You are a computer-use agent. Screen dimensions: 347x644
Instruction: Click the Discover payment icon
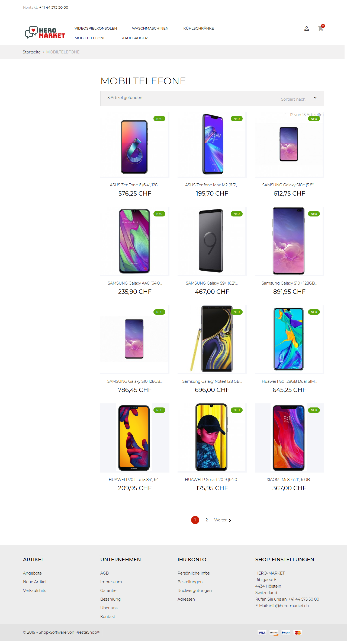tap(274, 633)
